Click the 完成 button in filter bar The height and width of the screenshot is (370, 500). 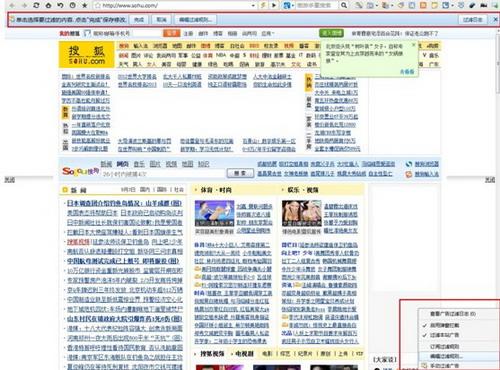139,20
